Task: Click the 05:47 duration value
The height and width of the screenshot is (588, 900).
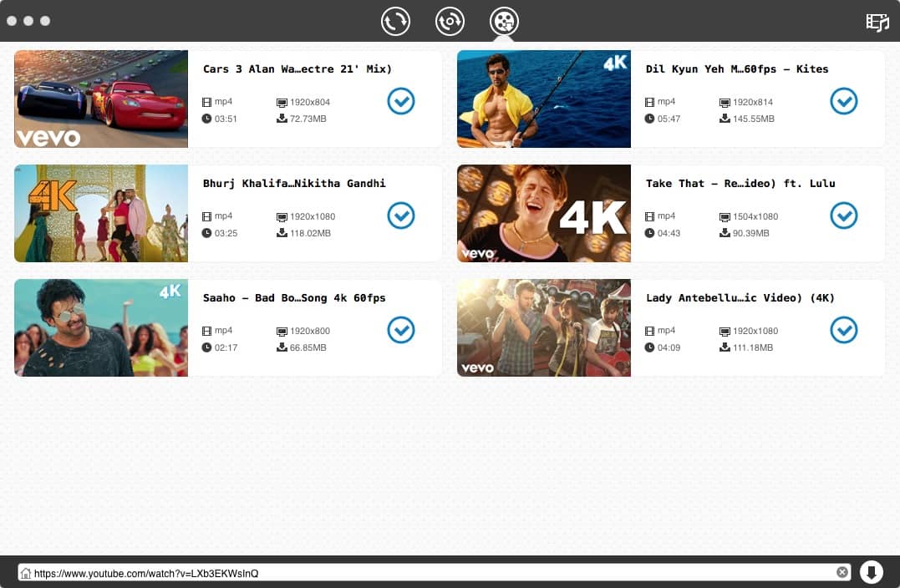Action: pos(669,119)
